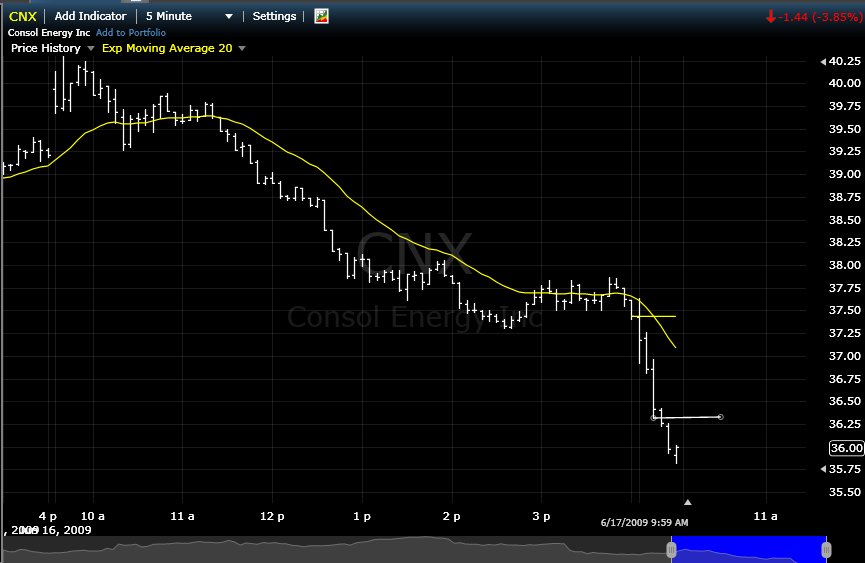Click the -1.44 (-3.85%) price change indicator
The image size is (865, 563).
[x=814, y=17]
